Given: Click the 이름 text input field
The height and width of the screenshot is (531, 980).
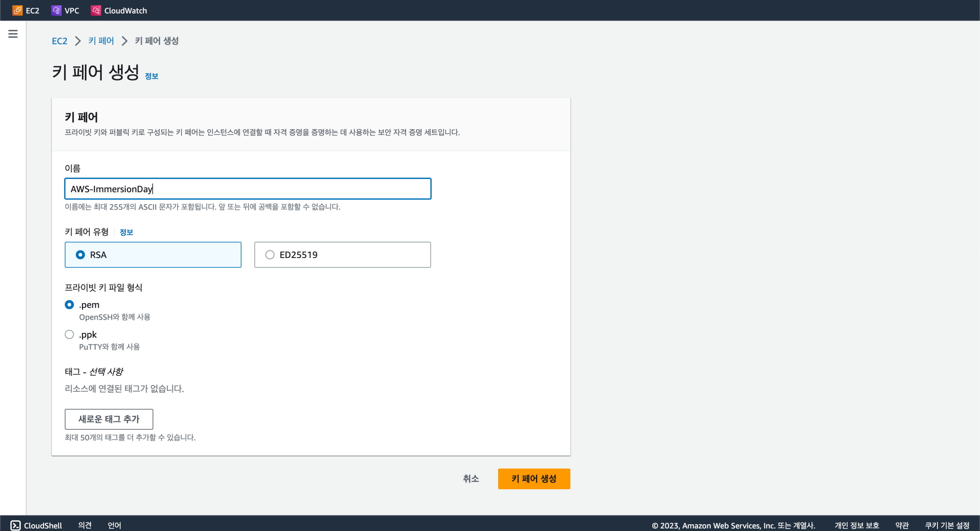Looking at the screenshot, I should (247, 189).
